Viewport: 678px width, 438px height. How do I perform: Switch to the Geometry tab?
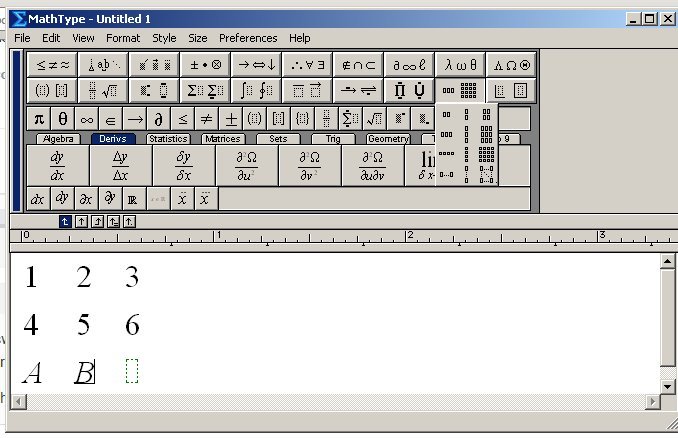pyautogui.click(x=388, y=139)
